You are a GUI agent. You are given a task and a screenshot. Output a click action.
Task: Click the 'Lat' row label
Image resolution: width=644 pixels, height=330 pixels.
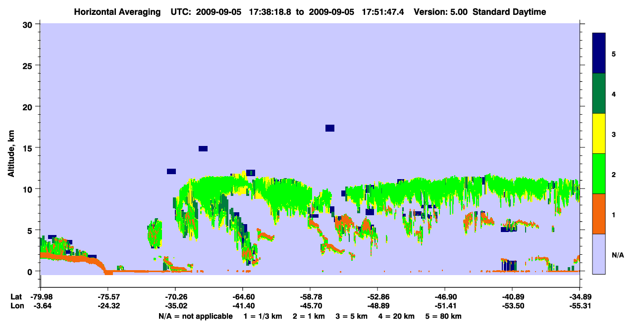pyautogui.click(x=16, y=297)
